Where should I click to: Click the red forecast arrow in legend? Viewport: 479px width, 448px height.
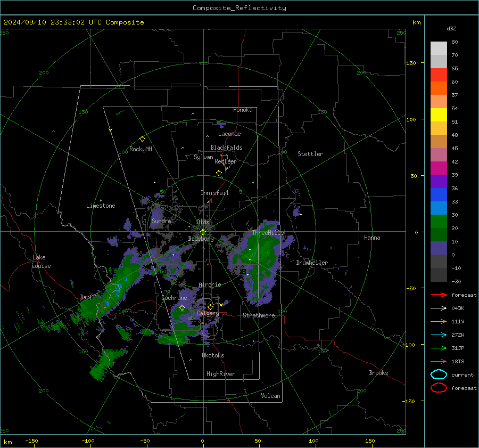click(x=439, y=295)
